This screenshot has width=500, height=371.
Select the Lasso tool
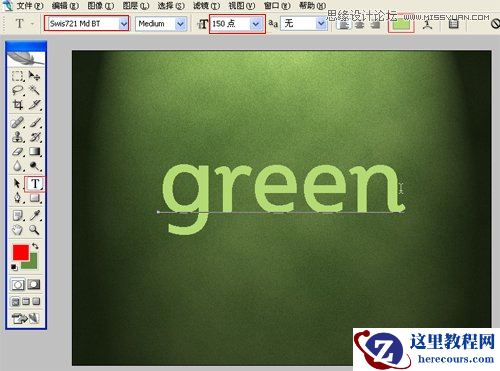tap(17, 90)
